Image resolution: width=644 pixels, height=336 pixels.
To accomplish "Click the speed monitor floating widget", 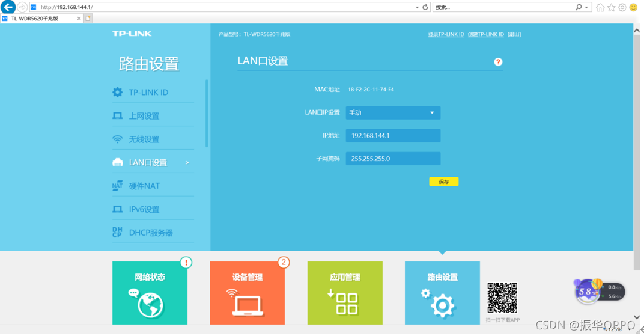I will [600, 292].
